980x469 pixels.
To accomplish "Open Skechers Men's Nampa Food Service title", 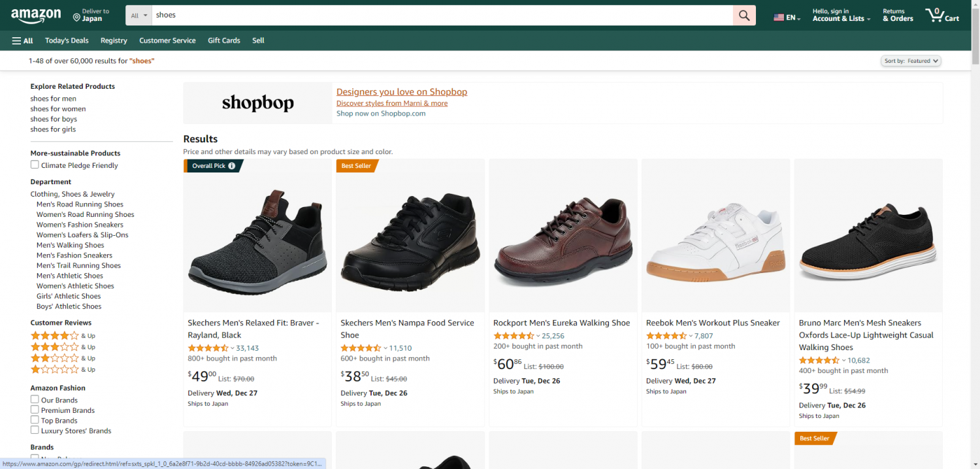I will 408,329.
